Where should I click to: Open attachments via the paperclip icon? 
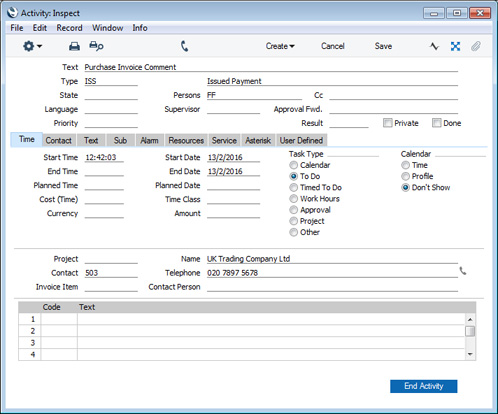point(476,46)
